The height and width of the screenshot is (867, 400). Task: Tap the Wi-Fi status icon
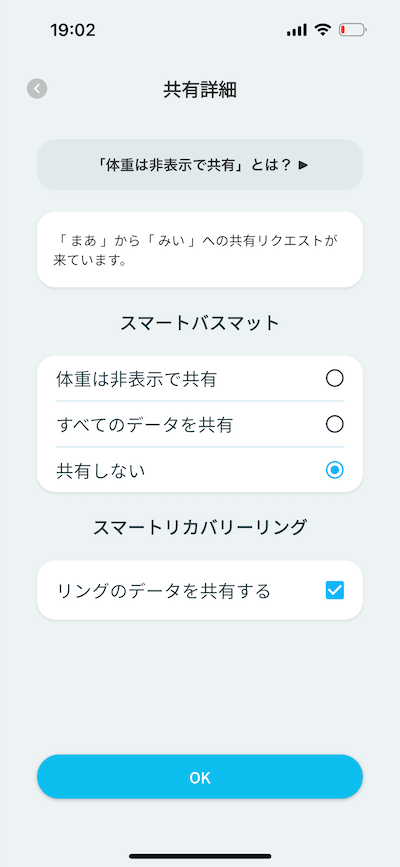pyautogui.click(x=323, y=30)
